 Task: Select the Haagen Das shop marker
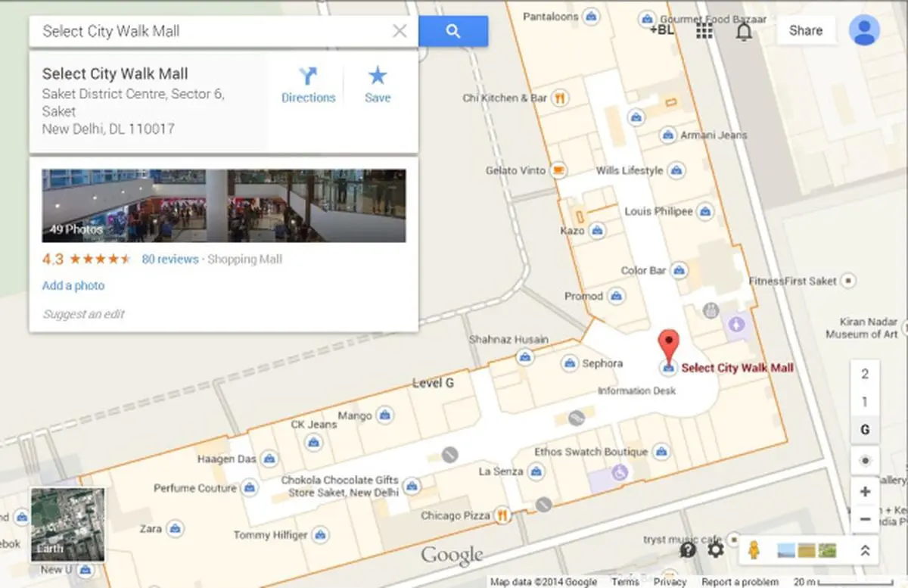point(269,459)
